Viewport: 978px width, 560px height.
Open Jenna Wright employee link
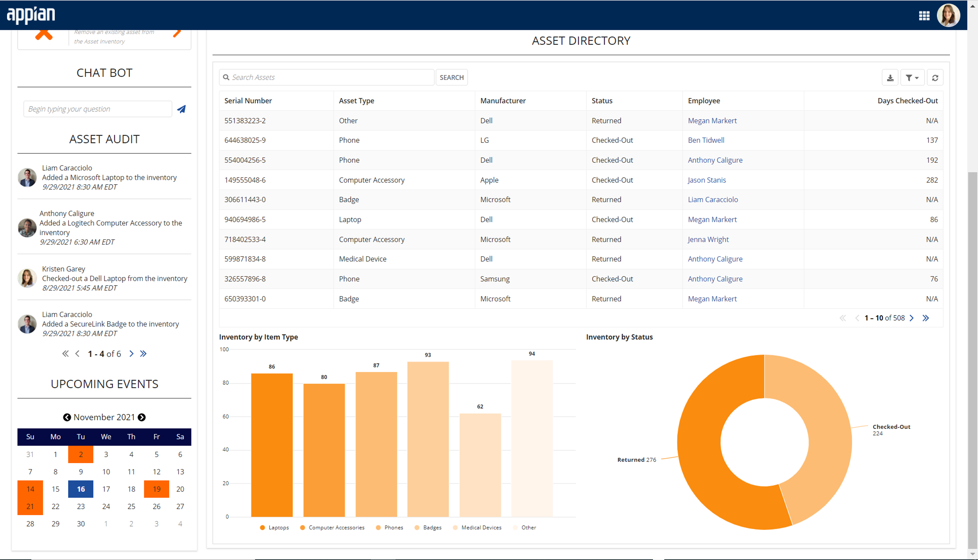708,240
